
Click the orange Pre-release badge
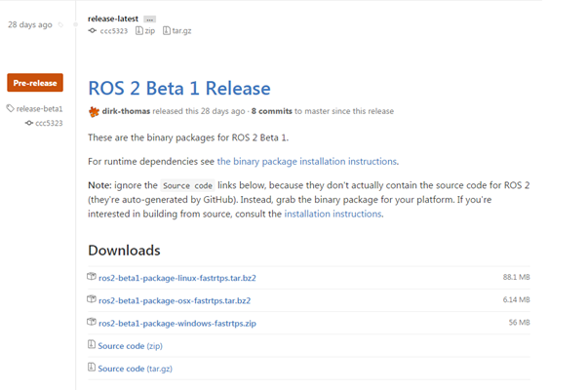(35, 83)
